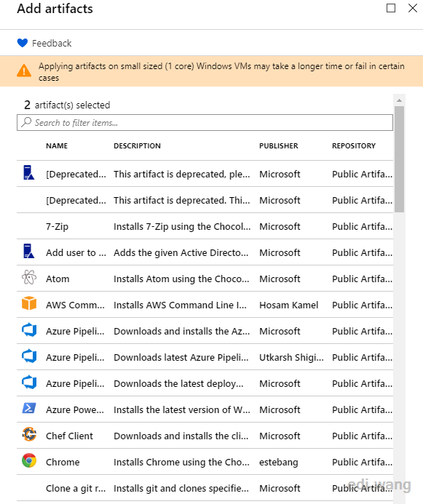Click the Azure Pipelines icon by Utkarsh Shigi
423x504 pixels.
click(29, 356)
